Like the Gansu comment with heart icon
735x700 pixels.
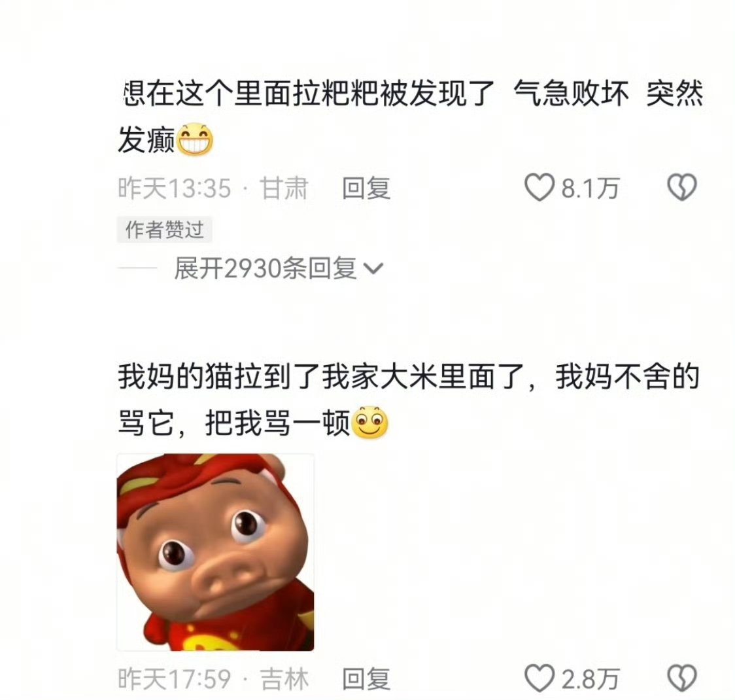[539, 188]
